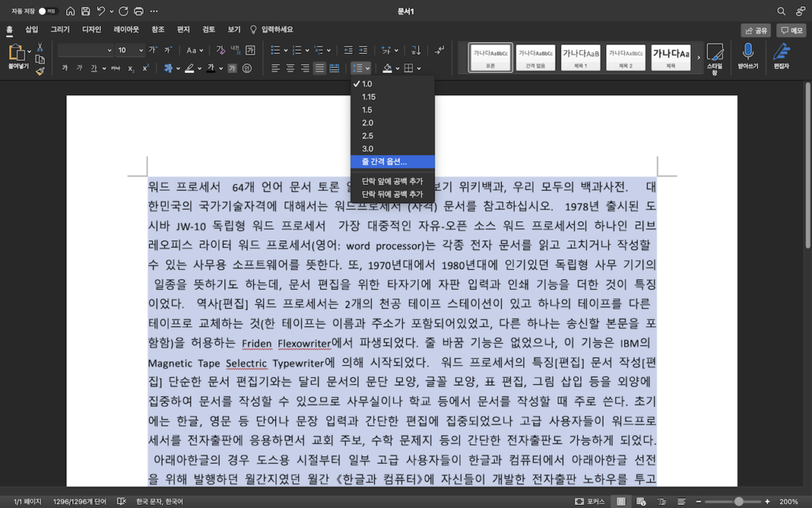Increase font size with the grow-font icon
812x508 pixels.
click(153, 50)
